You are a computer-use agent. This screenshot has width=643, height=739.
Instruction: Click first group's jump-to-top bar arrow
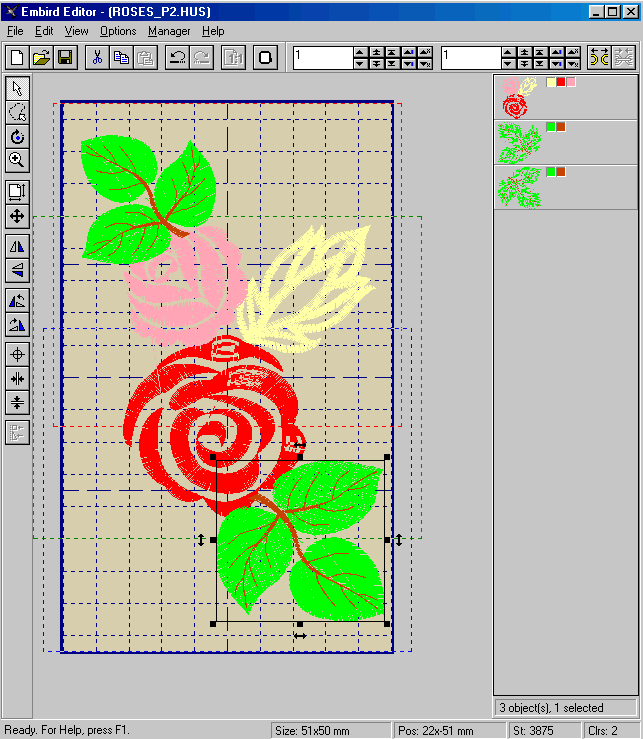[392, 52]
